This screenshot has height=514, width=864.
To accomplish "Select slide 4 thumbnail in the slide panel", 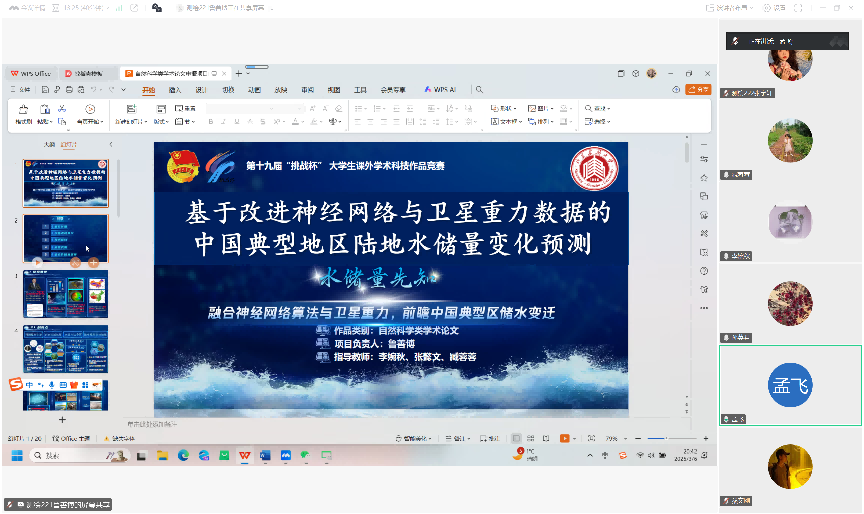I will coord(66,349).
